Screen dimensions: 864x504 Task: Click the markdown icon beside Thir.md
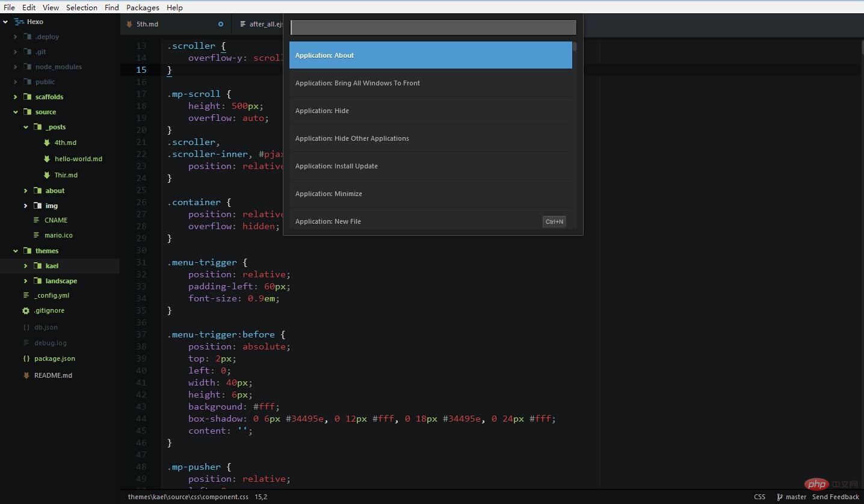(47, 175)
